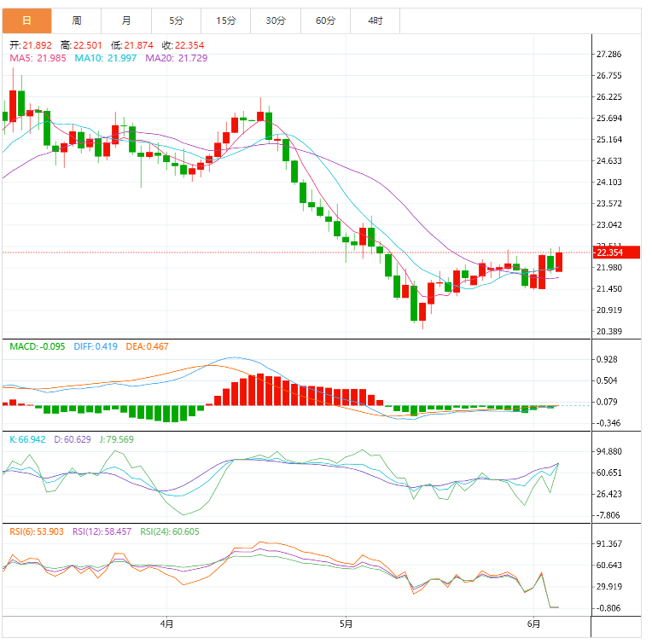
Task: Switch to the 月 monthly tab
Action: (126, 20)
